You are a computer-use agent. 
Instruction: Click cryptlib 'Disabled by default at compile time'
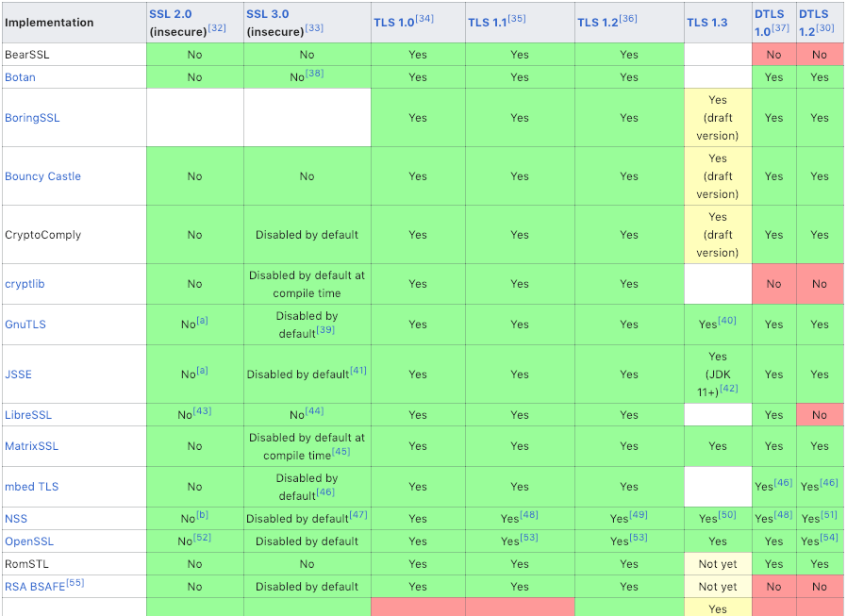[307, 284]
